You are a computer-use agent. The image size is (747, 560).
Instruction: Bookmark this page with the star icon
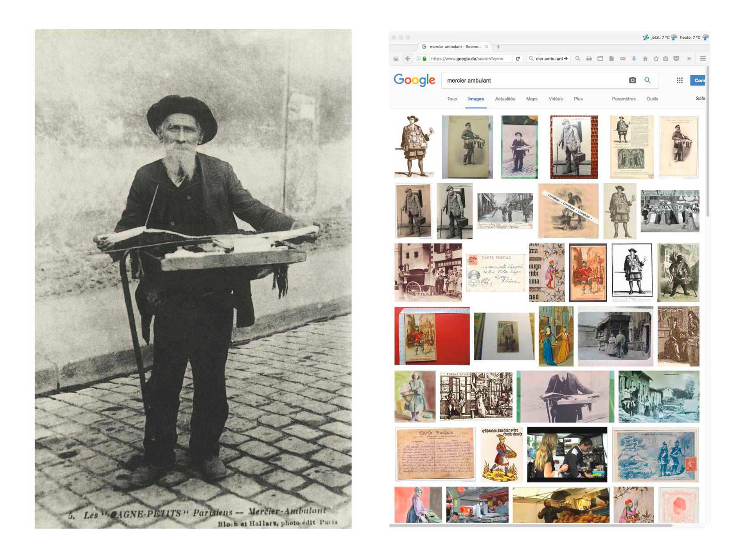(656, 59)
